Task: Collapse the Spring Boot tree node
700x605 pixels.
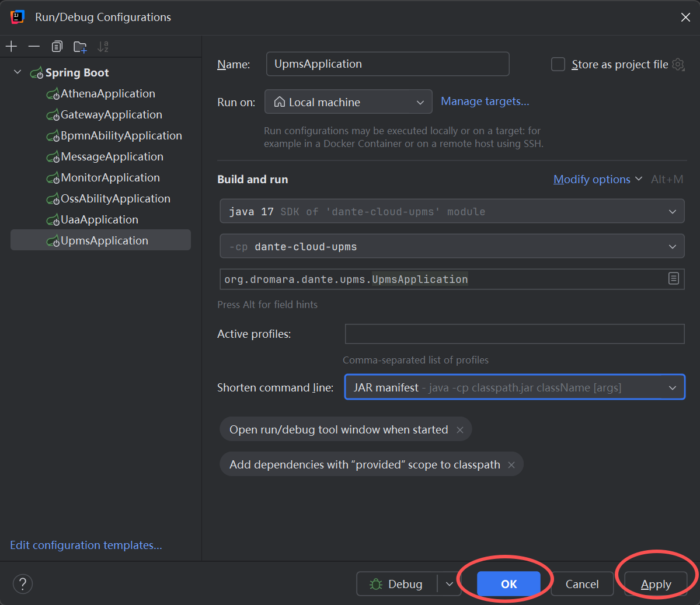Action: [18, 72]
